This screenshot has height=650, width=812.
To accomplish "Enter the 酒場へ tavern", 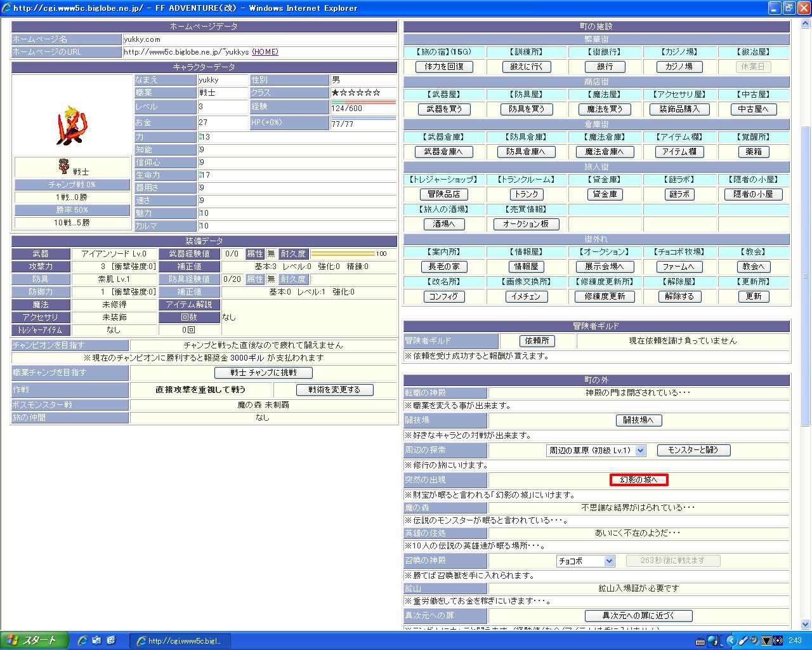I will pos(444,224).
